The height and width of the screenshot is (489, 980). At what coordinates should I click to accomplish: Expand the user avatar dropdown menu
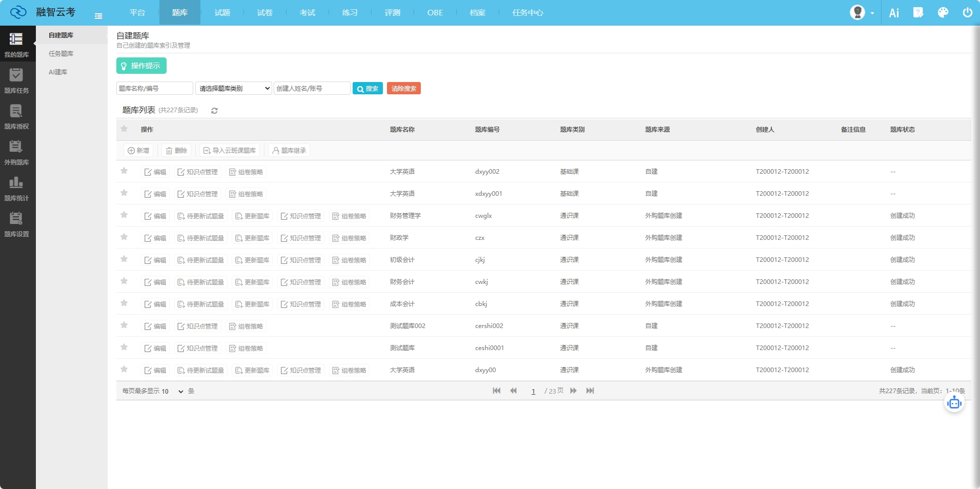[862, 13]
